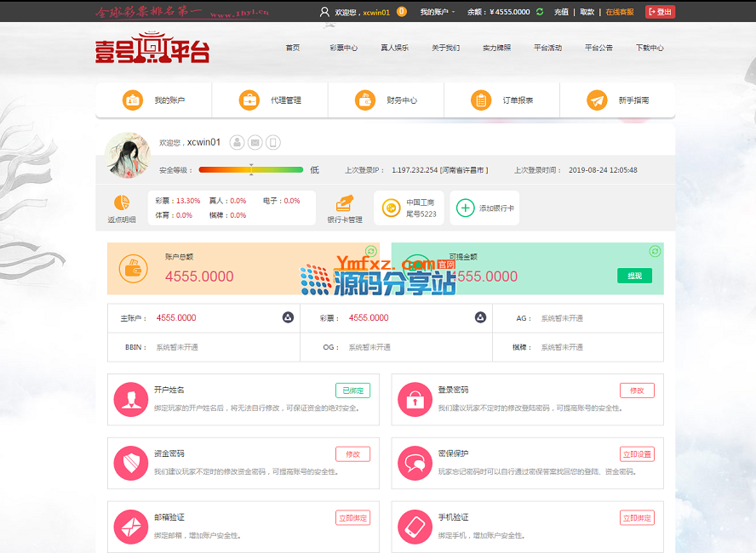
Task: Click the 安全等级 security level color bar
Action: pyautogui.click(x=250, y=170)
